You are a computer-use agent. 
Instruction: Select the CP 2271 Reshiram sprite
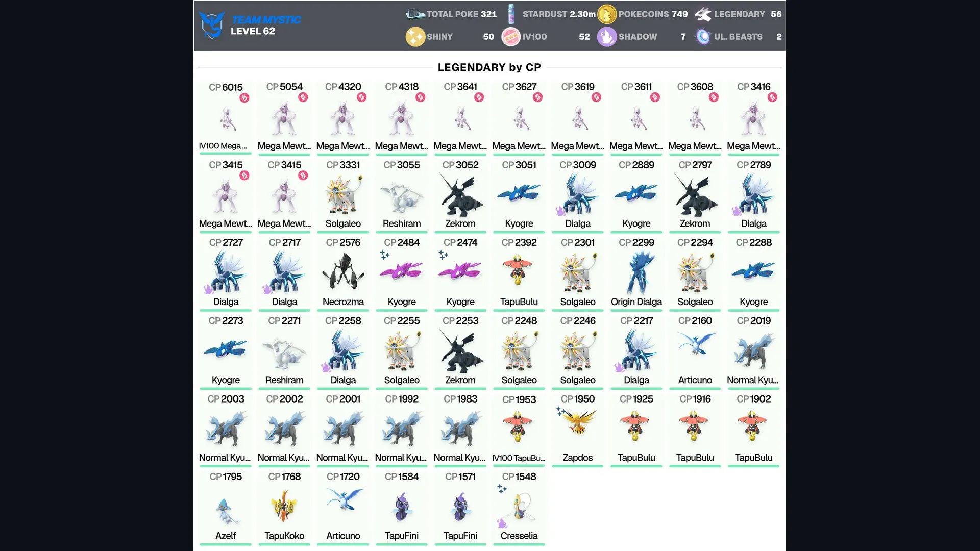pyautogui.click(x=284, y=353)
